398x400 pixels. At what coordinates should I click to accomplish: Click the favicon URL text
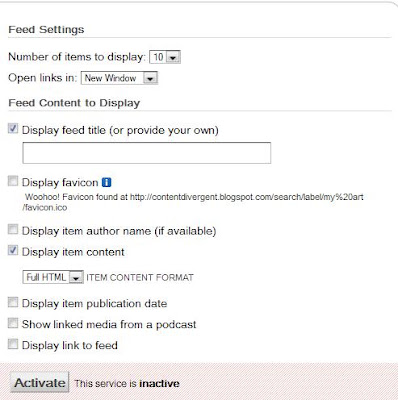(x=193, y=202)
